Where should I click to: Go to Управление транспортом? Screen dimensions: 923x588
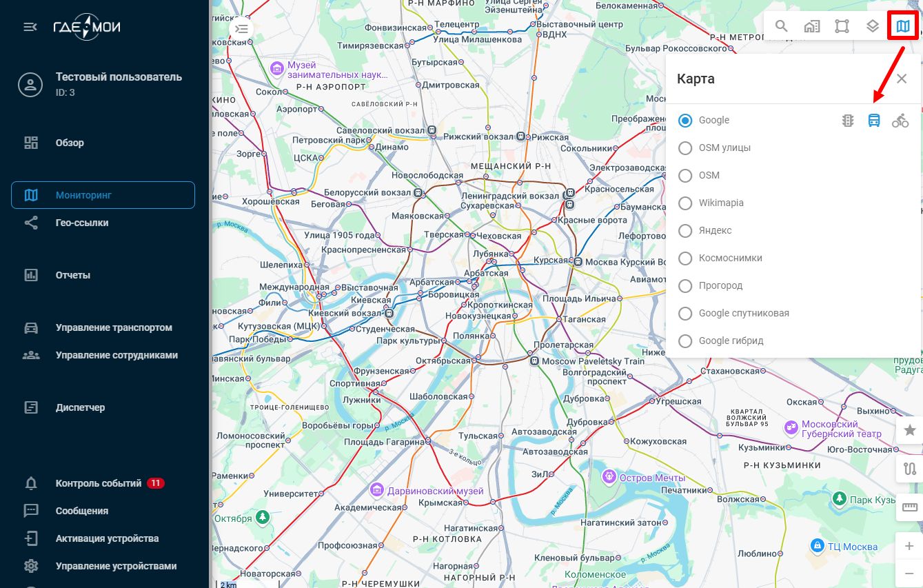[x=114, y=327]
